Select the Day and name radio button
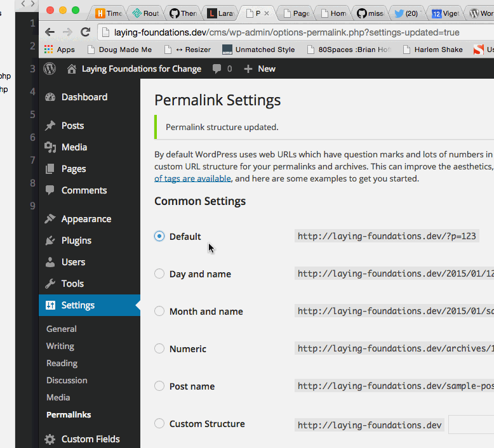 pyautogui.click(x=159, y=273)
